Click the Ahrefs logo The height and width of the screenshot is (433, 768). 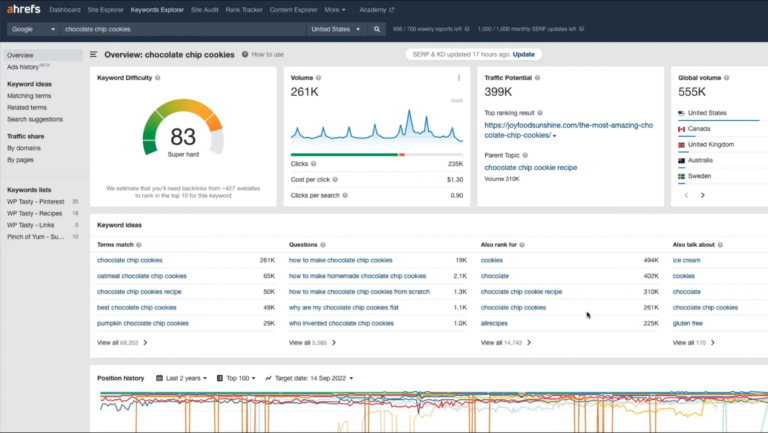click(x=24, y=9)
